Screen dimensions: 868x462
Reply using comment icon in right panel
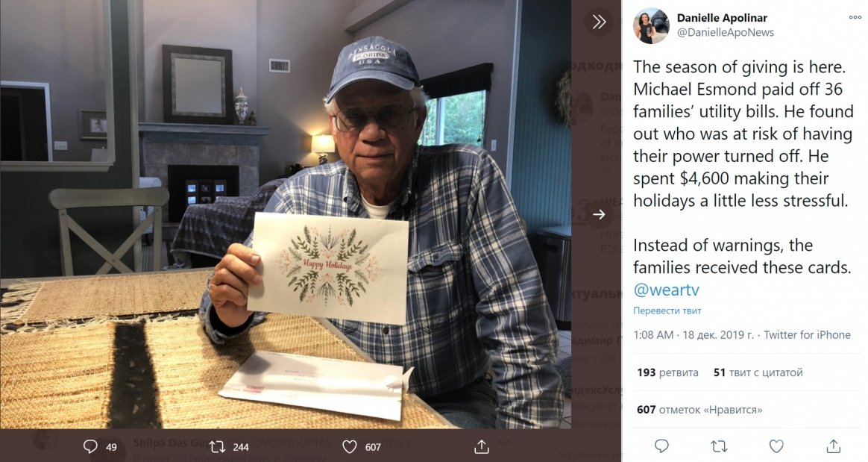tap(661, 446)
